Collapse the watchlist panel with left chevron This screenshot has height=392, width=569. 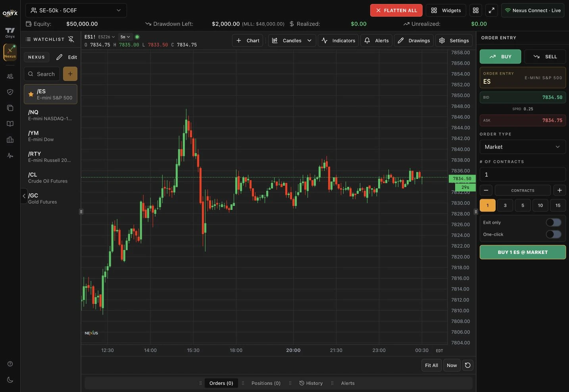[x=24, y=196]
